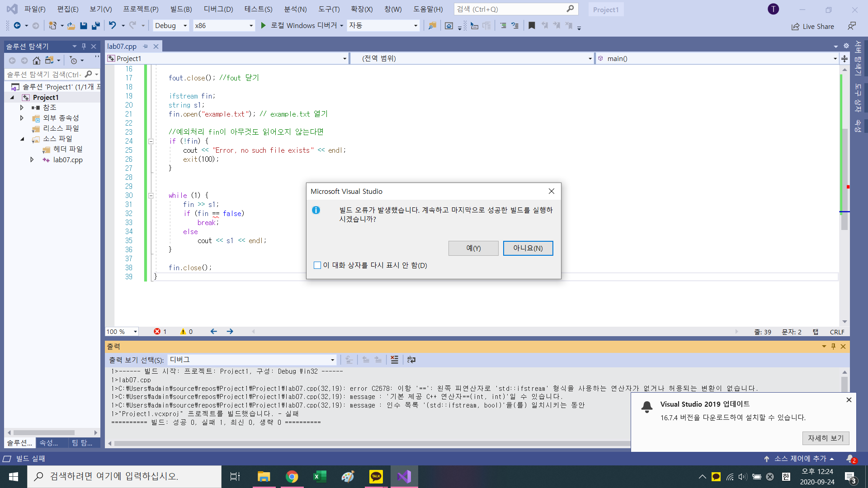Screen dimensions: 868x488
Task: Click the split editor icon near main()
Action: click(844, 58)
